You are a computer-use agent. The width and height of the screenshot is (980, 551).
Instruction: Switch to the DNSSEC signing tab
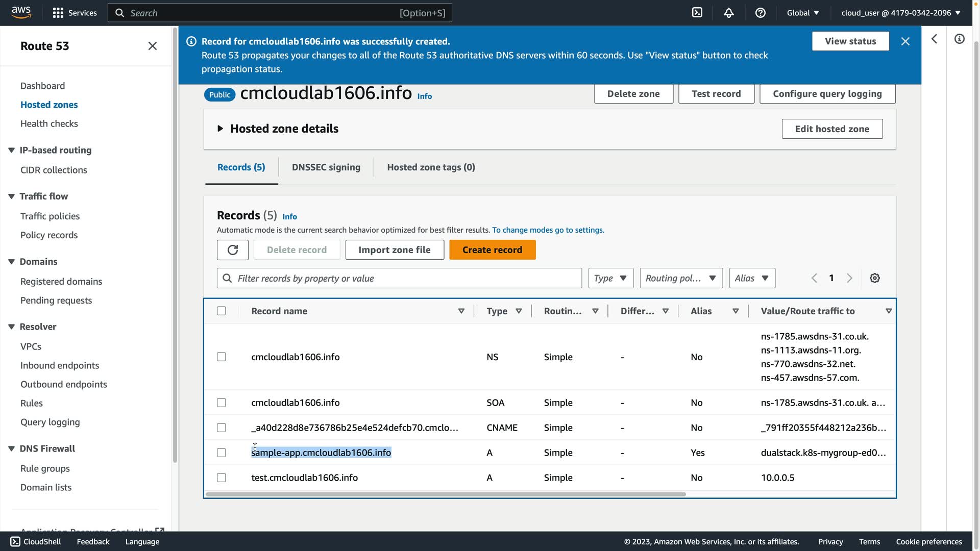(x=326, y=167)
